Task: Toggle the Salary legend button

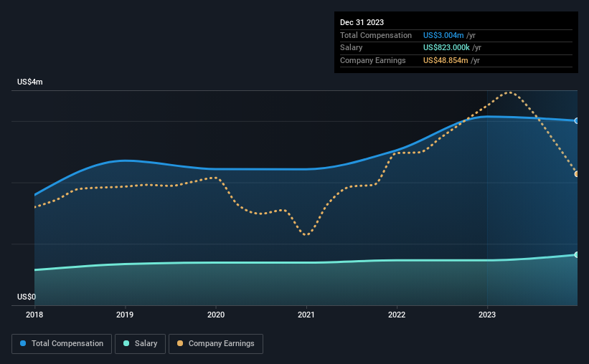Action: pyautogui.click(x=140, y=344)
